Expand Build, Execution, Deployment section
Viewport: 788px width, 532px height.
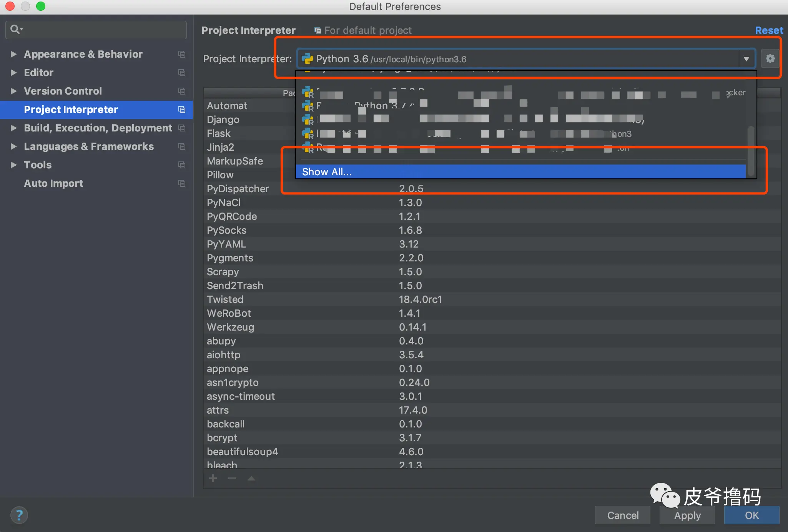[x=13, y=128]
